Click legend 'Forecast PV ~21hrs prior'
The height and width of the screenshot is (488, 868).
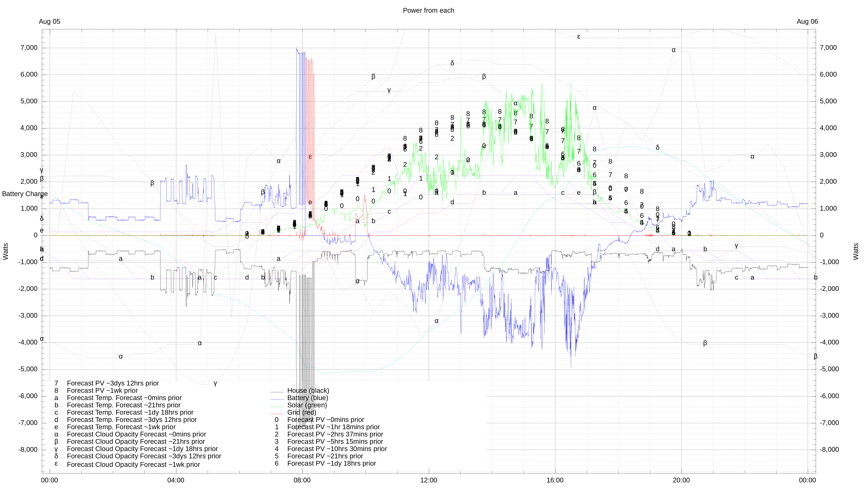click(x=325, y=456)
